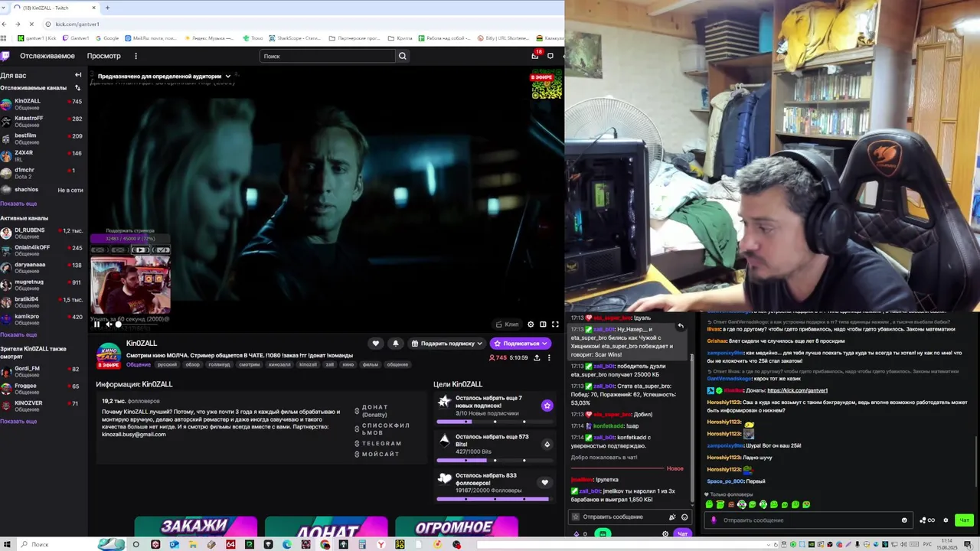Image resolution: width=980 pixels, height=551 pixels.
Task: Click the ЗАКАЖИ panel banner
Action: click(196, 527)
